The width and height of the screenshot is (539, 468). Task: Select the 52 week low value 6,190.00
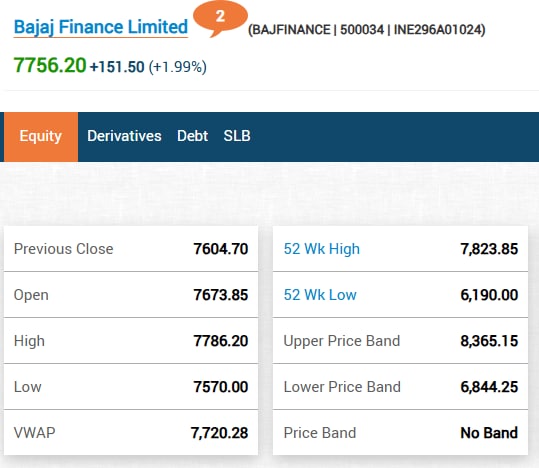pyautogui.click(x=489, y=295)
